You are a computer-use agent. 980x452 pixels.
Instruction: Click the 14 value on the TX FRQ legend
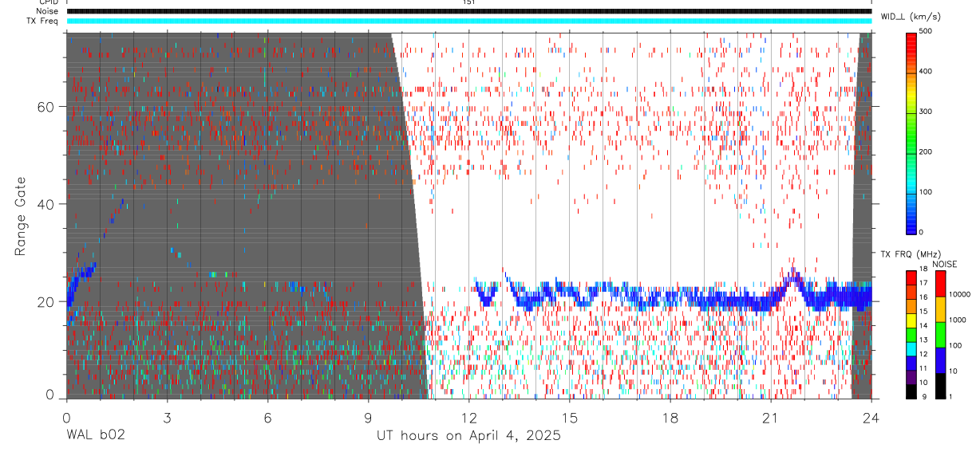pos(923,326)
